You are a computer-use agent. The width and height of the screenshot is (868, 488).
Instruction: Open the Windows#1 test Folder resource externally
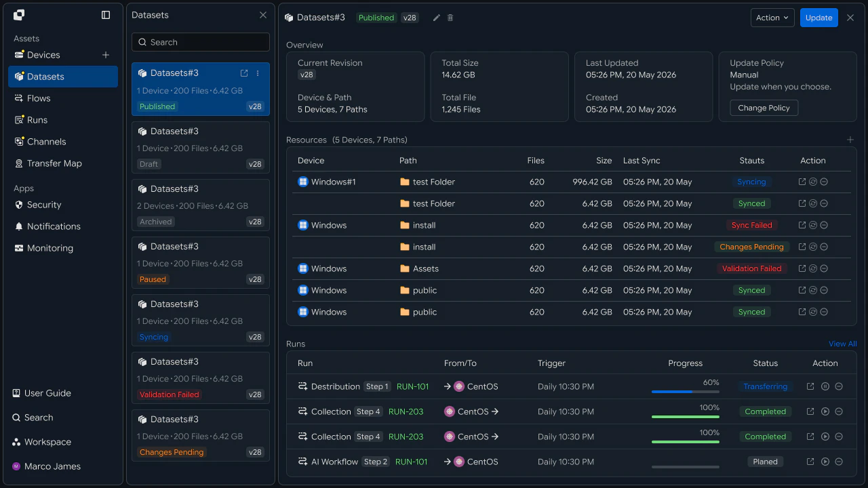tap(802, 182)
